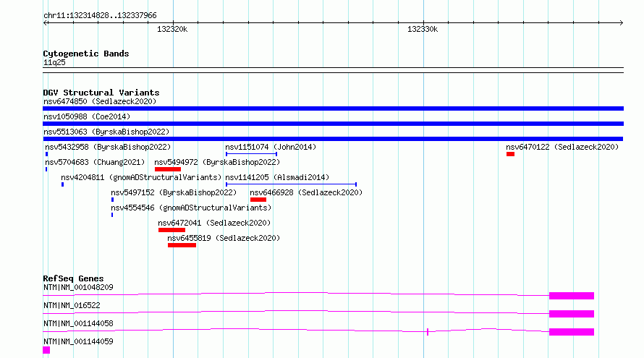
Task: Click the blue mark under nsv4204811
Action: point(62,184)
